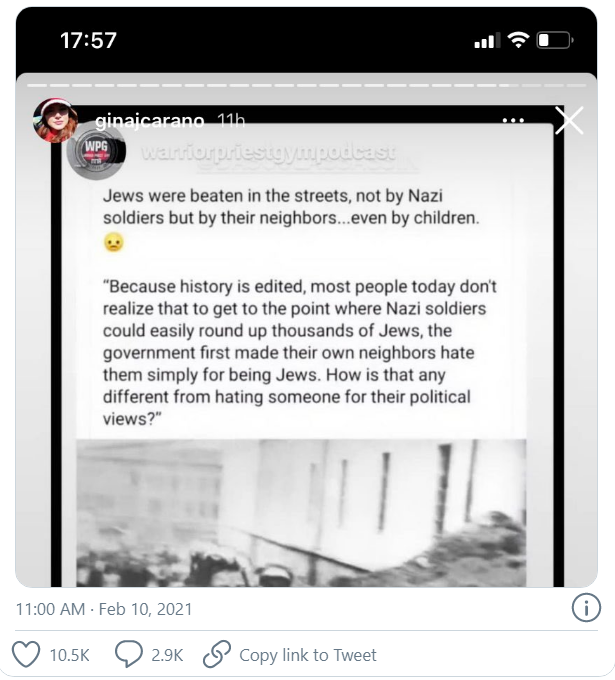Tap the cellular signal bars icon
This screenshot has width=615, height=680.
click(x=486, y=41)
